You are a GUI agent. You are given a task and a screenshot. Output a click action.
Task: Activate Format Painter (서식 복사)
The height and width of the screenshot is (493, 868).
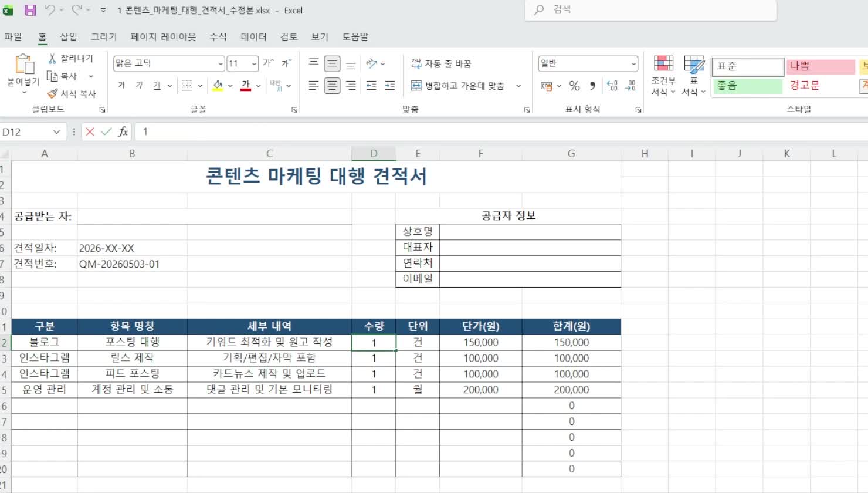pyautogui.click(x=71, y=94)
